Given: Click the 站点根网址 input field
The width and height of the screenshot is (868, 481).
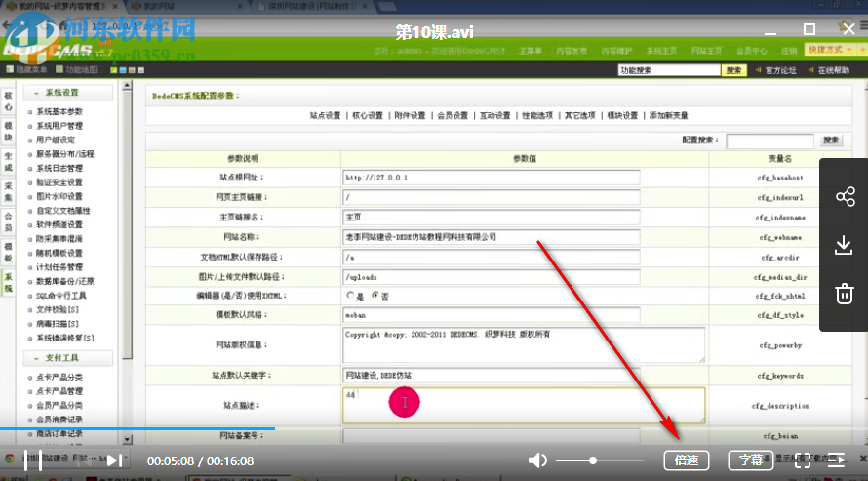Looking at the screenshot, I should tap(491, 178).
